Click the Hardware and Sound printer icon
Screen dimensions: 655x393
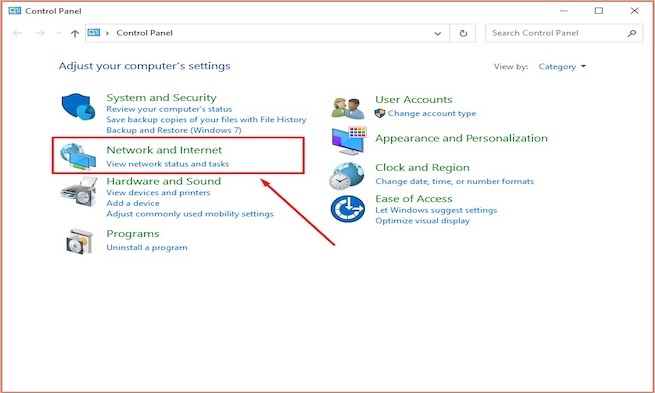[x=79, y=191]
